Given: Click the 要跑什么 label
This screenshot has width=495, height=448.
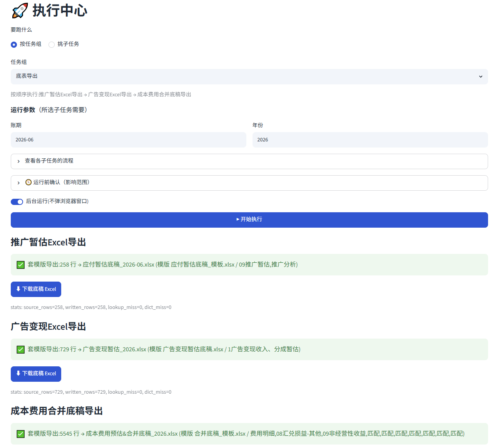Looking at the screenshot, I should pos(22,30).
